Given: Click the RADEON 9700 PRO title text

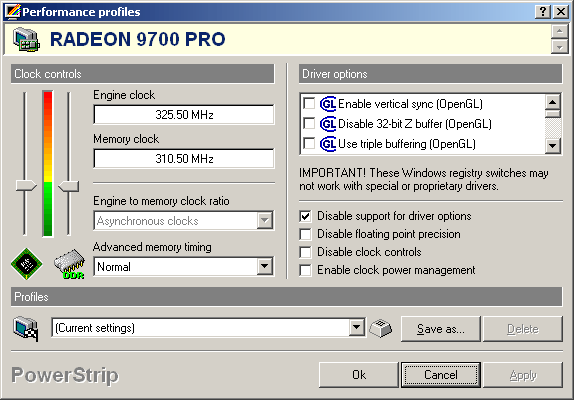Looking at the screenshot, I should pyautogui.click(x=137, y=39).
